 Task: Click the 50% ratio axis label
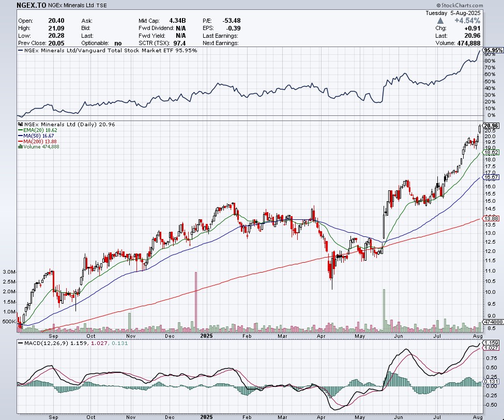pos(490,81)
